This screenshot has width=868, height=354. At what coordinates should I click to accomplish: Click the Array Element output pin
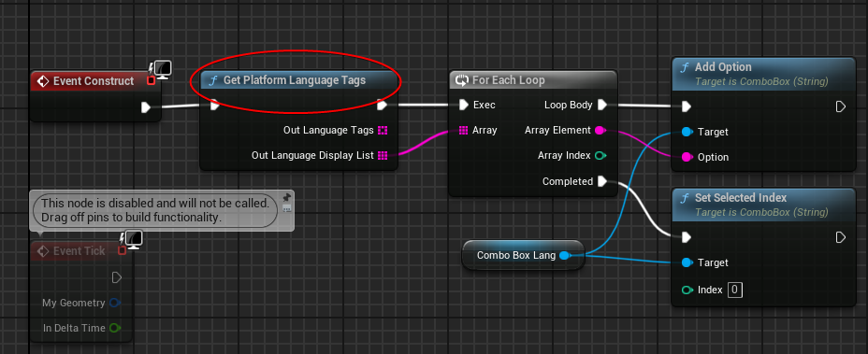600,131
